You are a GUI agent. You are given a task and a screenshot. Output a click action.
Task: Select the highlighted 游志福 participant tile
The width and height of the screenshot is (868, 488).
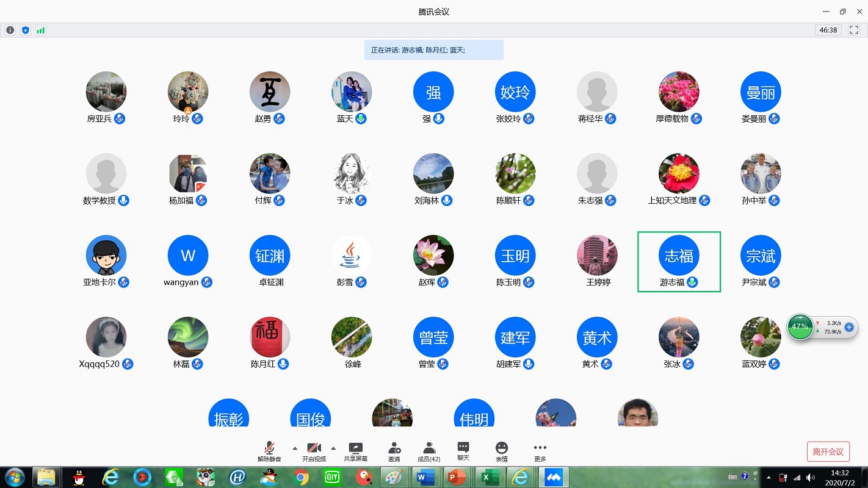click(679, 262)
